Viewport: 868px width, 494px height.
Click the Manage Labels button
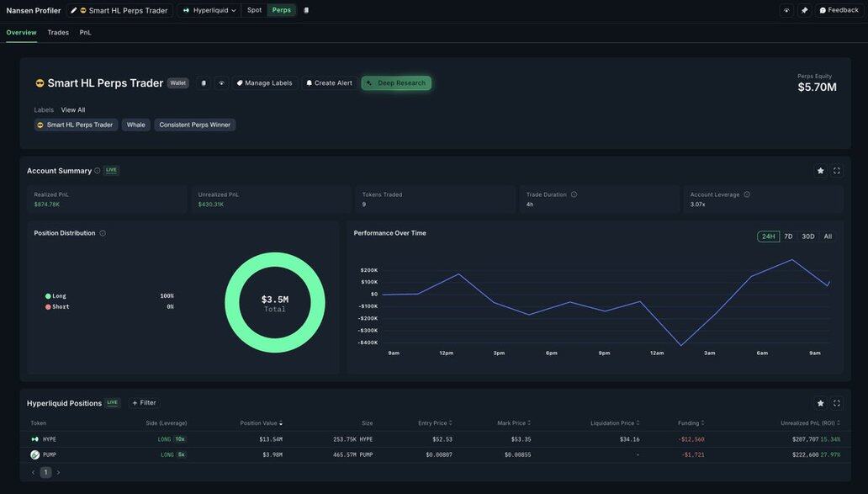coord(265,83)
